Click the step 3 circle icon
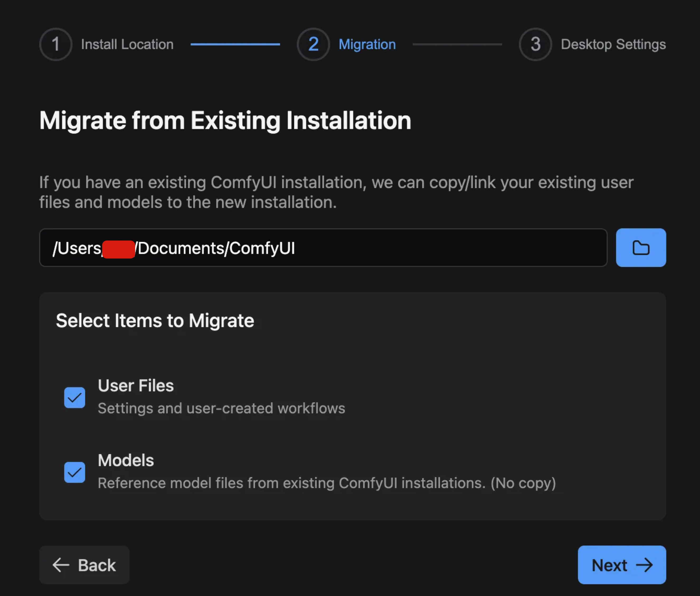Image resolution: width=700 pixels, height=596 pixels. tap(535, 44)
